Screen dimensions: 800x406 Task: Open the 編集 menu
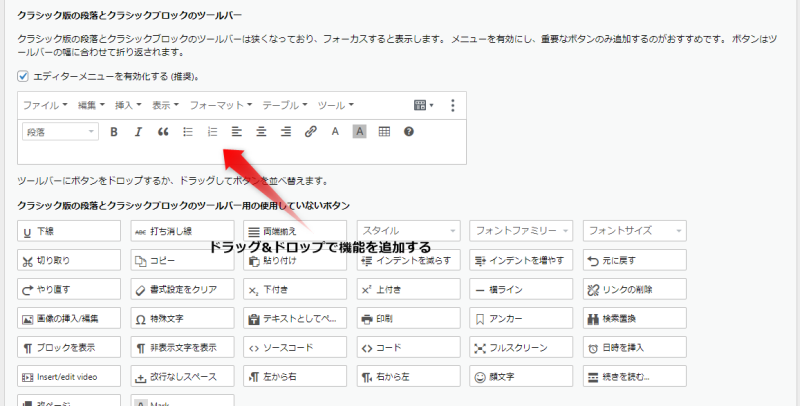point(91,105)
